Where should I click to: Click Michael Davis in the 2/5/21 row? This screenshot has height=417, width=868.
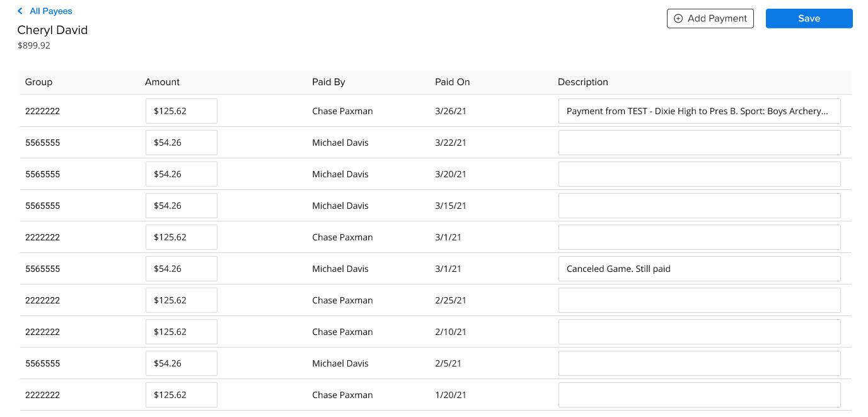(x=340, y=363)
